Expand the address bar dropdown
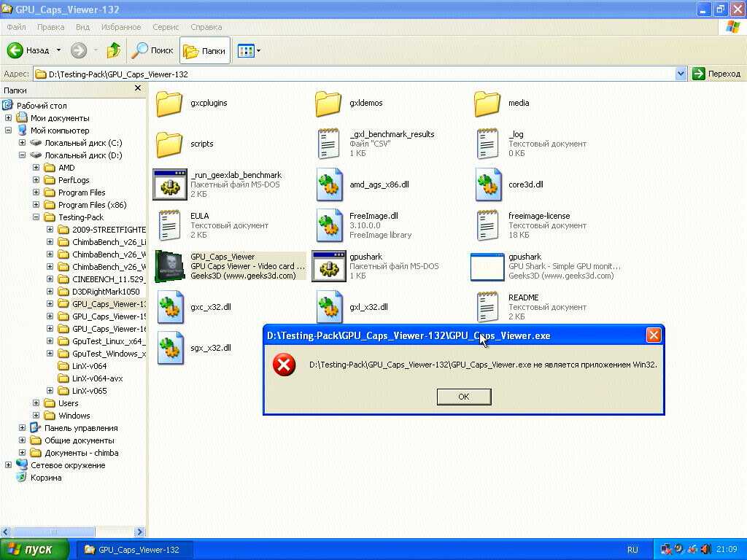 click(x=681, y=74)
